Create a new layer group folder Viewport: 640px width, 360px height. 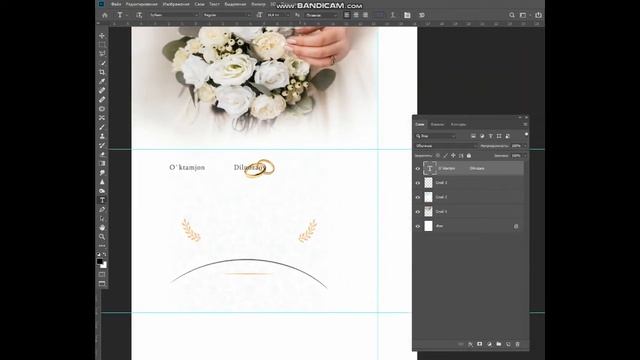point(499,344)
